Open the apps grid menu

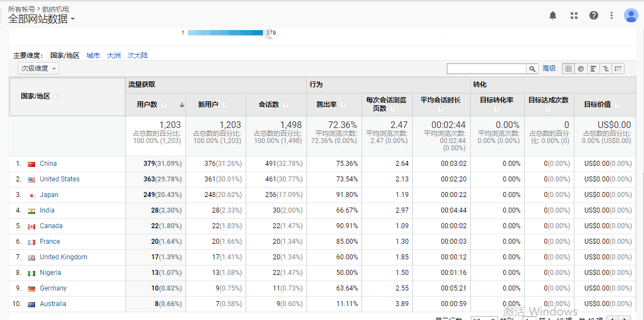coord(574,16)
